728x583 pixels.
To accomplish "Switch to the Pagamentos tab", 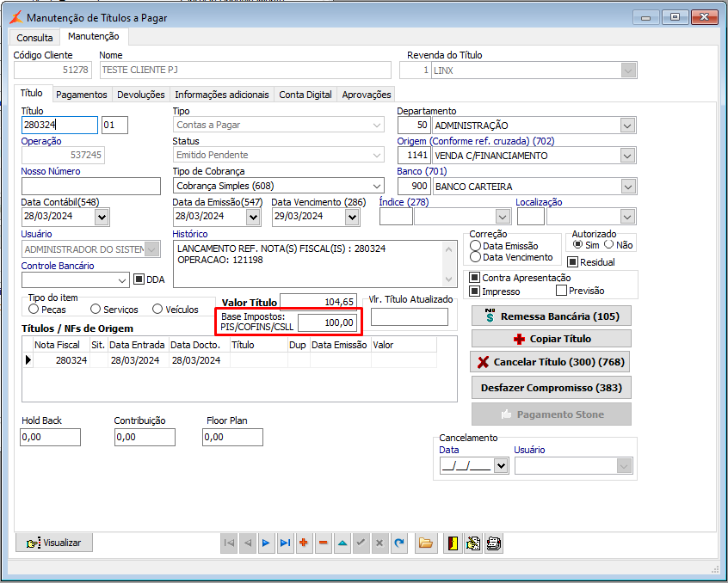I will 82,95.
